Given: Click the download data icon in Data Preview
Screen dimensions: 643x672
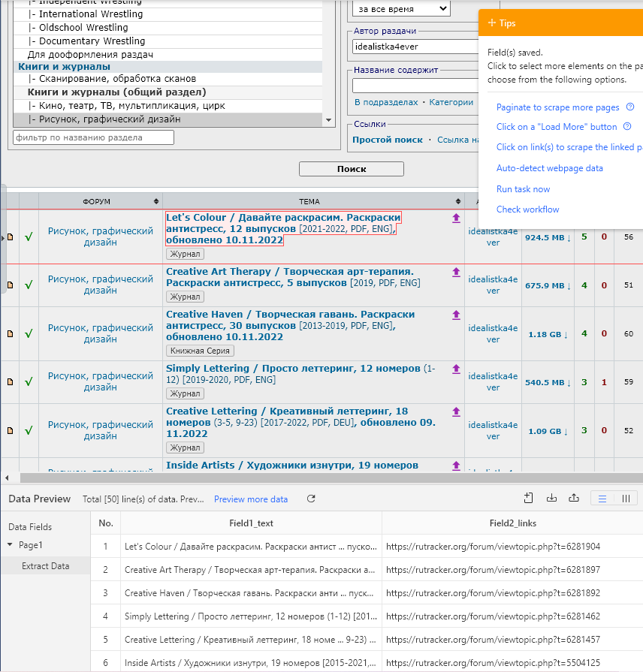Looking at the screenshot, I should tap(551, 498).
